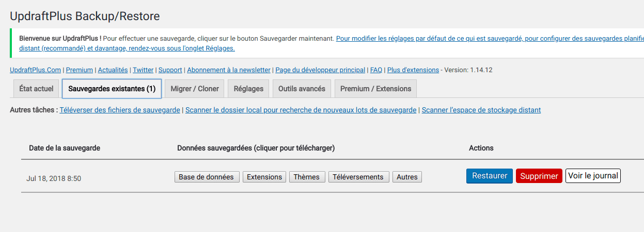Download the Thèmes backup data
Screen dimensions: 644x232
coord(307,177)
